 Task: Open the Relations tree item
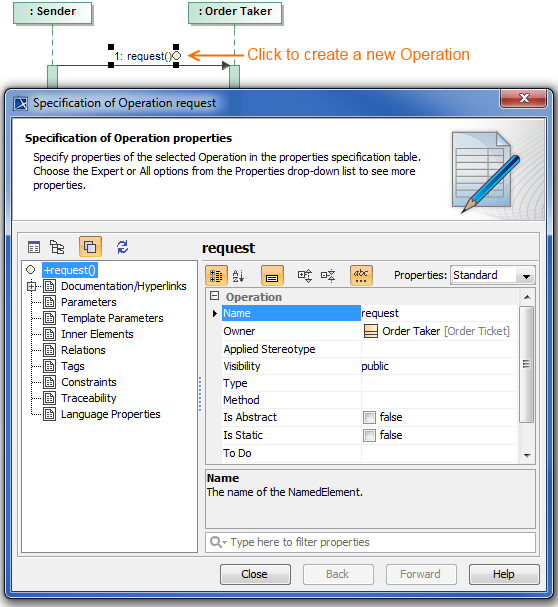click(83, 350)
